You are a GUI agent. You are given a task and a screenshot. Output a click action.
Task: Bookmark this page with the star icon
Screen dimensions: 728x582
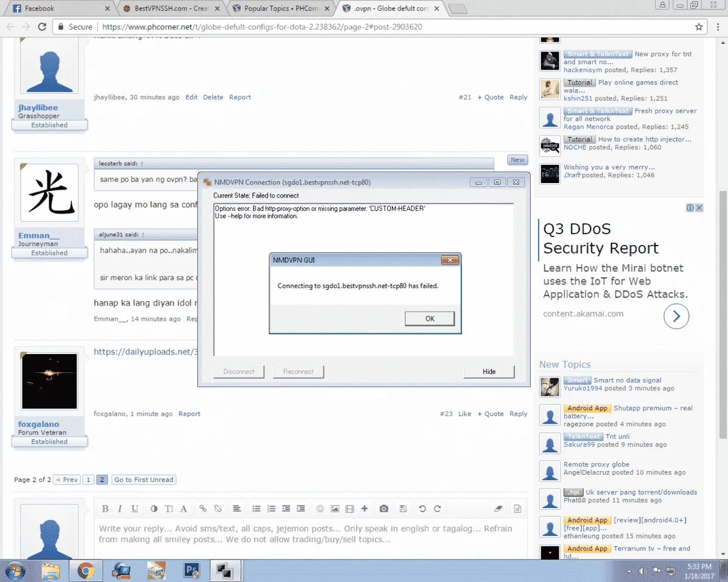coord(699,27)
